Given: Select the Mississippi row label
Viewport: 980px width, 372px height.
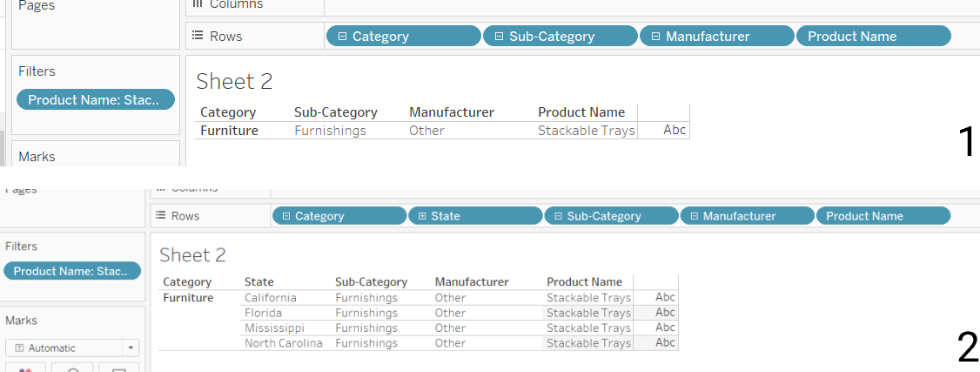Looking at the screenshot, I should 274,328.
